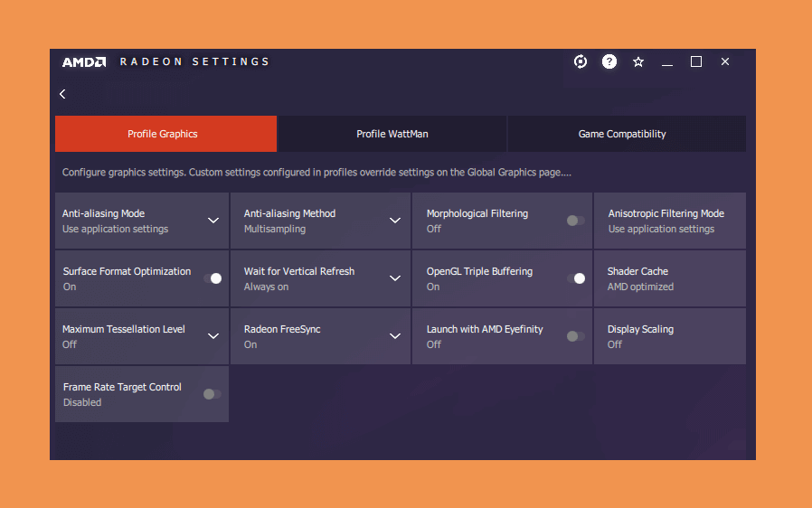Toggle Morphological Filtering switch
Image resolution: width=812 pixels, height=508 pixels.
click(x=575, y=221)
